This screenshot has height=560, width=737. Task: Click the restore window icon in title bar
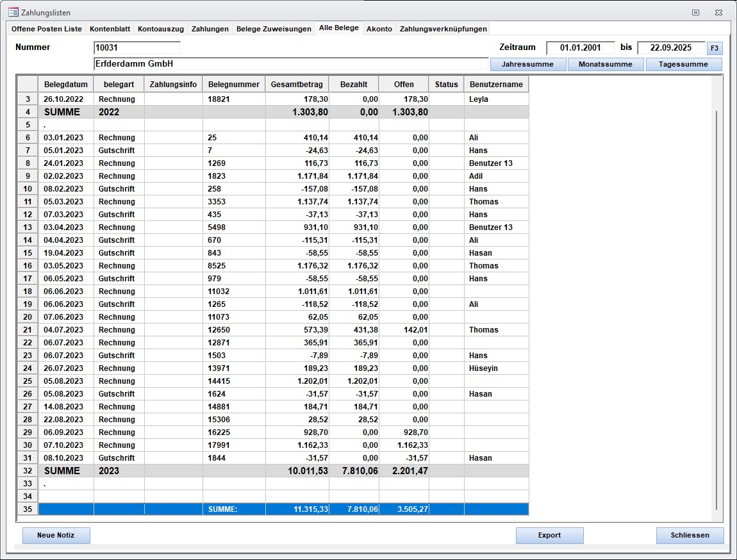[x=695, y=12]
